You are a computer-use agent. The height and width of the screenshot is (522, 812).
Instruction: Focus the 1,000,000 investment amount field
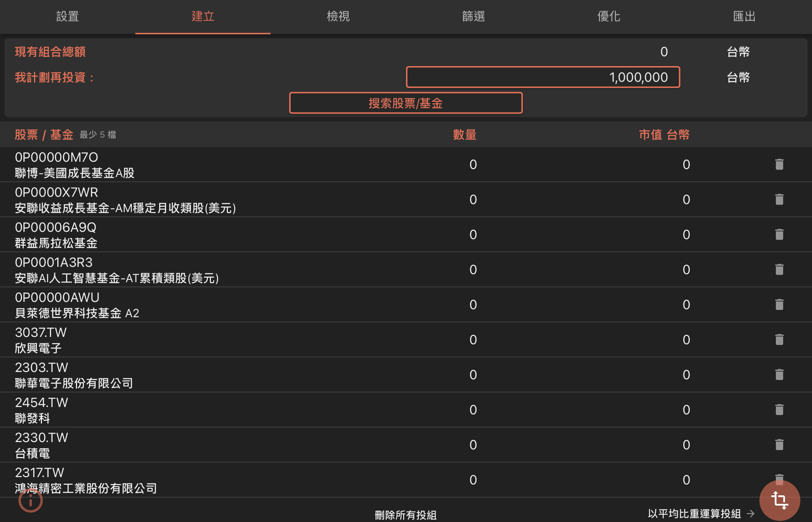point(543,77)
